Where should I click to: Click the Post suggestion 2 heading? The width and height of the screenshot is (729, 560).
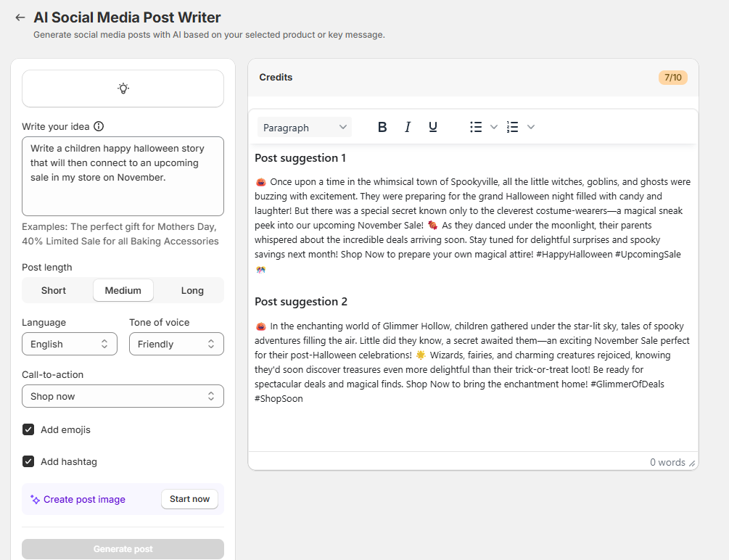301,302
